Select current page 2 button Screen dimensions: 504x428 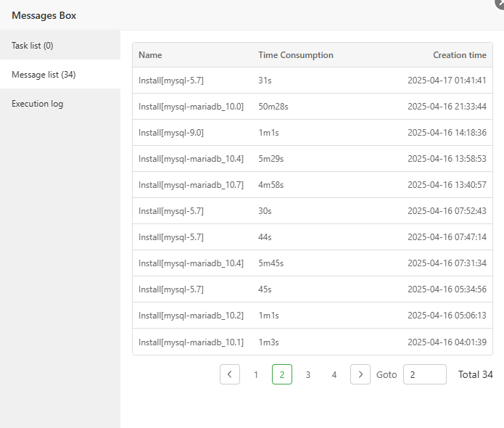282,374
